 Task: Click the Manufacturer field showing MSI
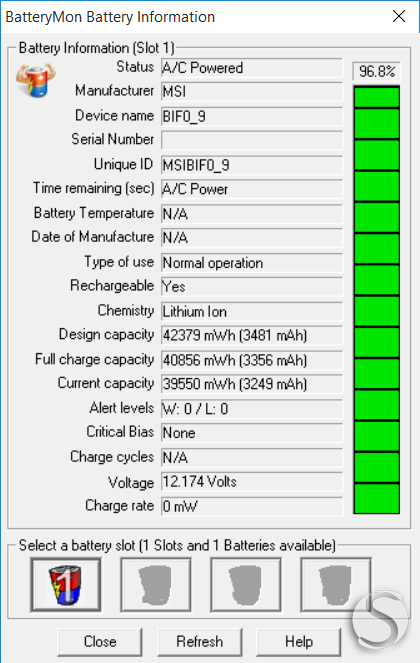point(252,91)
